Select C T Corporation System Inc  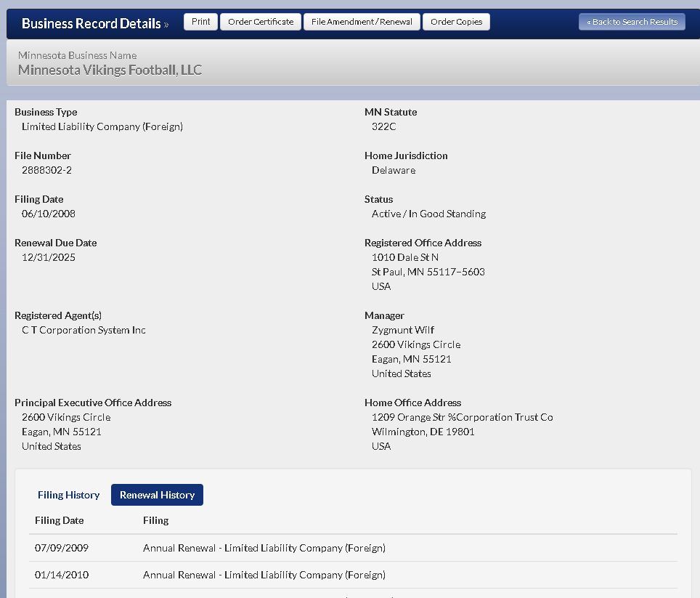pos(84,330)
